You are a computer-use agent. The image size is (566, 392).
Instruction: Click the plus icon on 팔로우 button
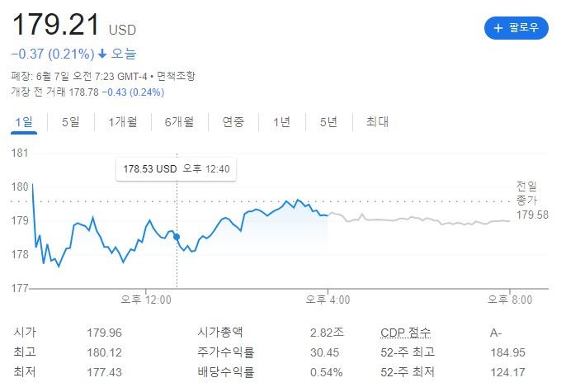(x=498, y=28)
